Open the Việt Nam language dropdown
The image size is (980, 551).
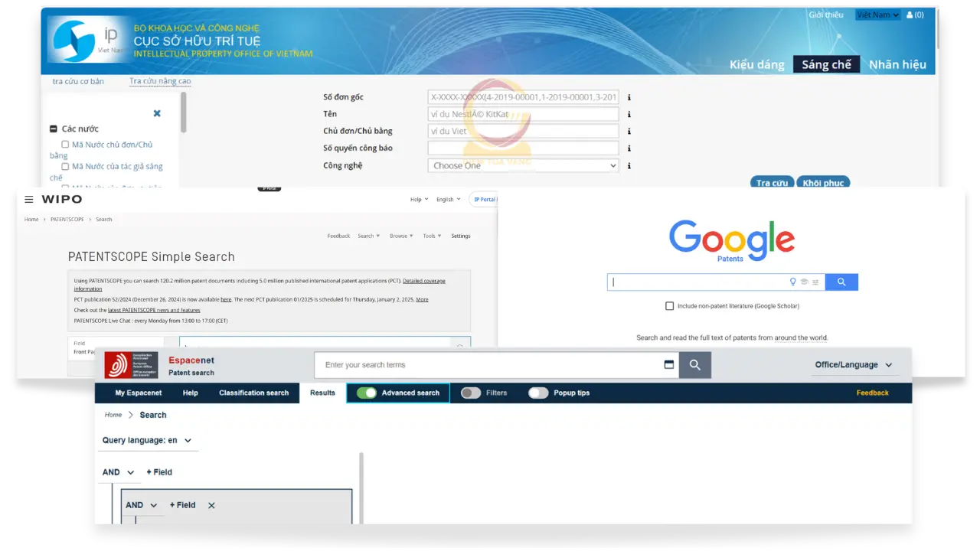pyautogui.click(x=877, y=15)
